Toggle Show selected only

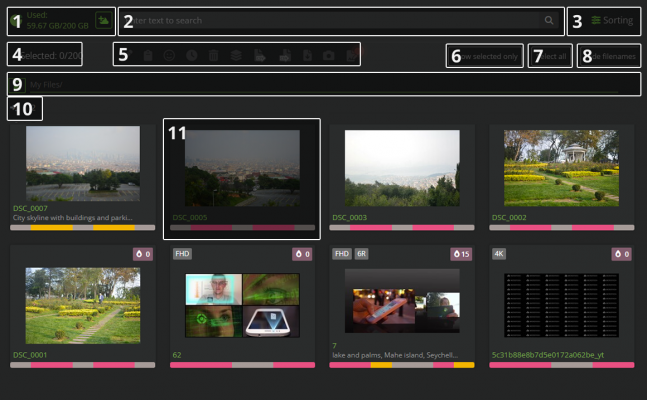coord(484,56)
